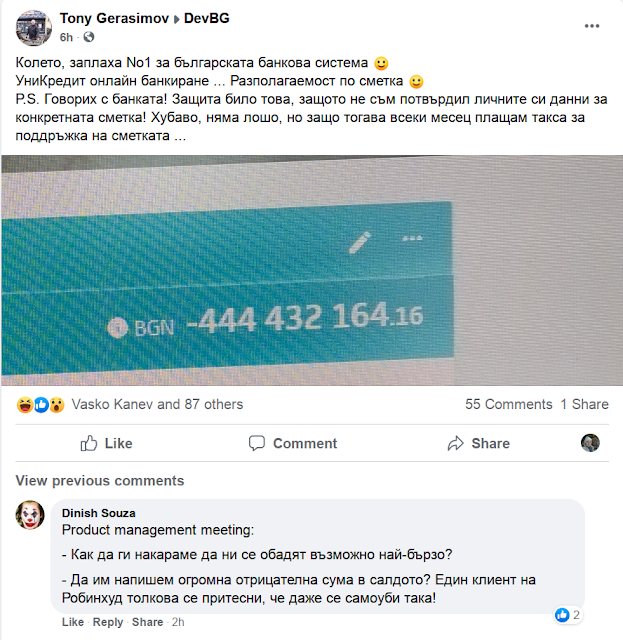This screenshot has width=623, height=640.
Task: Click the Share arrow button
Action: (478, 443)
